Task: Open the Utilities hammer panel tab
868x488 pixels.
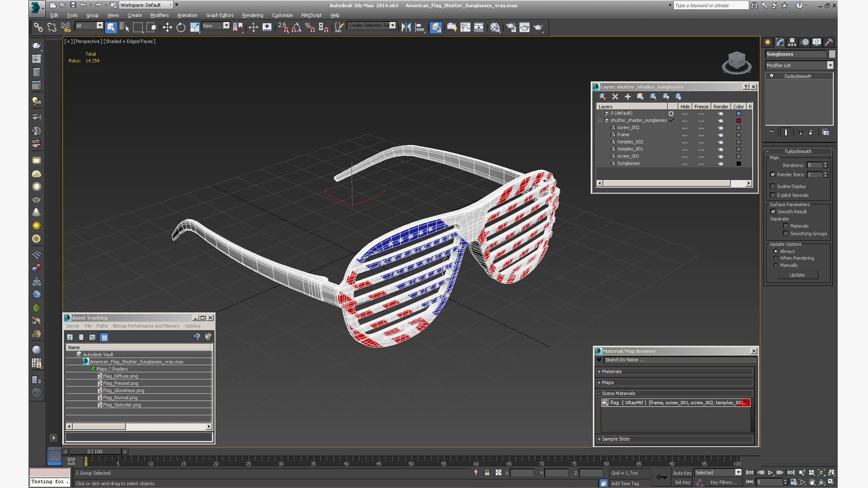Action: 829,42
